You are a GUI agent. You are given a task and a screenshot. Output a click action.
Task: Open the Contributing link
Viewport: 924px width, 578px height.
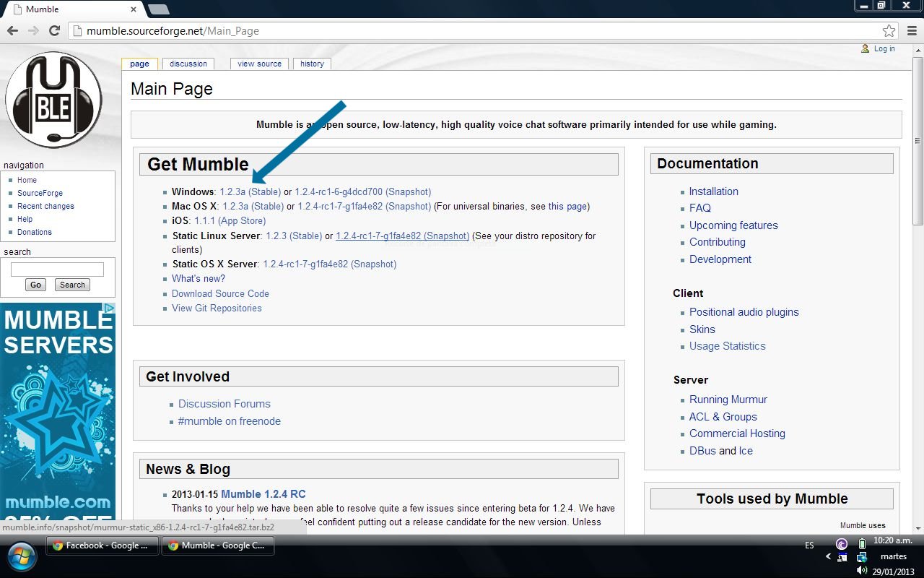718,242
